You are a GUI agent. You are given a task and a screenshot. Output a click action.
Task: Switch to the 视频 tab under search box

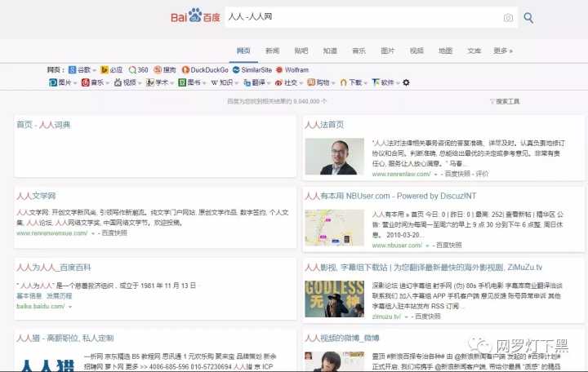[416, 51]
